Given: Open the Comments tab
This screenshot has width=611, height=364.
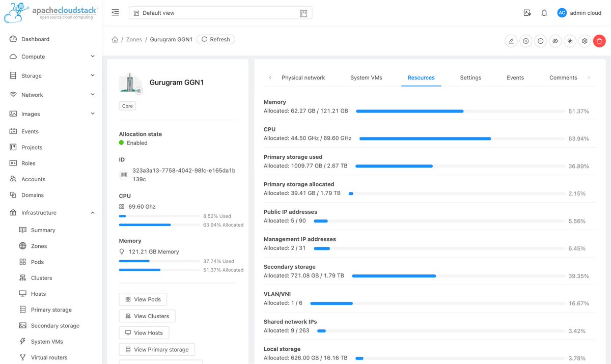Looking at the screenshot, I should click(563, 77).
